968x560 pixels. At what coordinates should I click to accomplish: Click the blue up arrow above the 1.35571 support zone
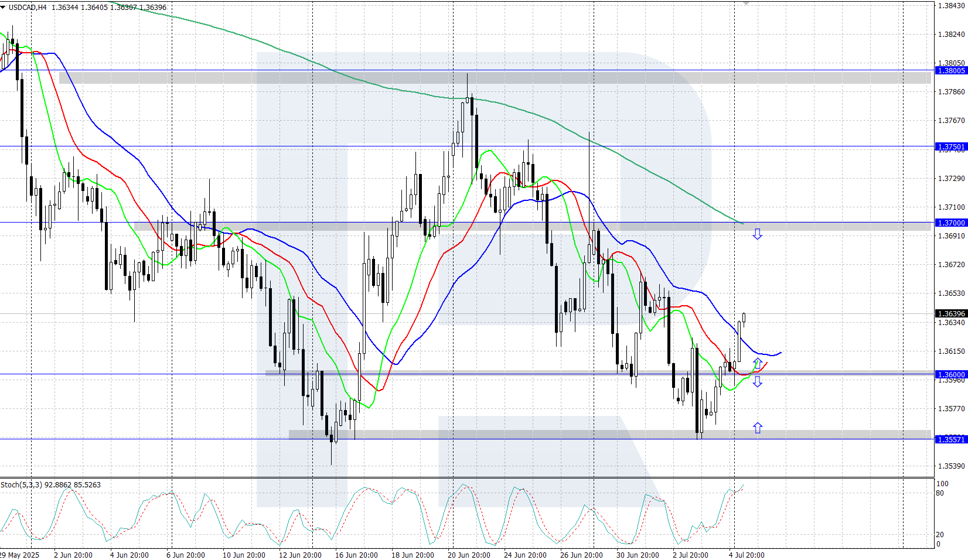(x=758, y=428)
